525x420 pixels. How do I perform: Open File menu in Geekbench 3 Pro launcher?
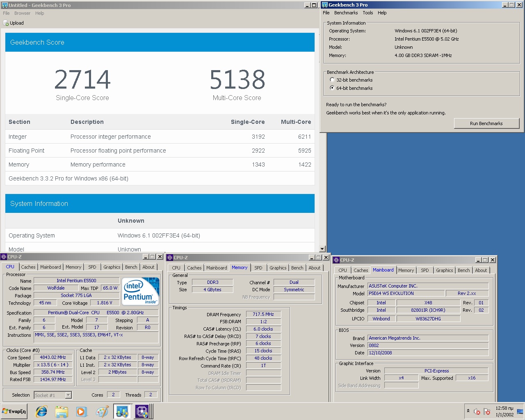(326, 13)
